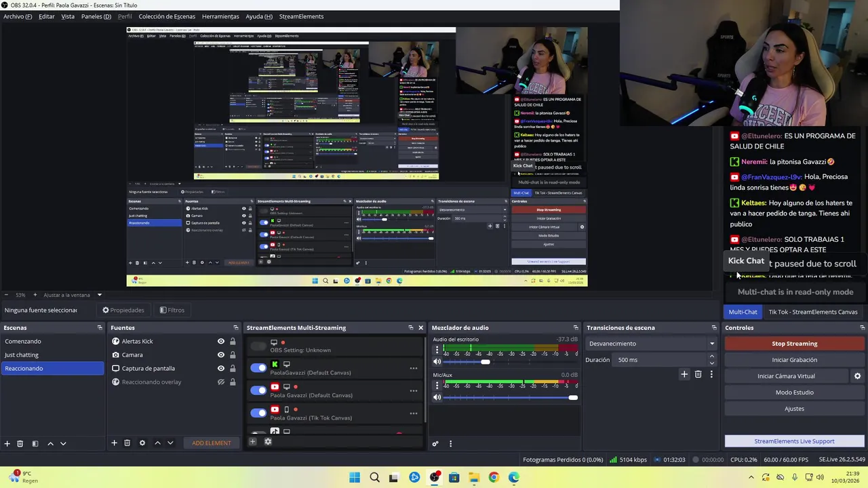
Task: Adjust Audio del escritorio volume slider
Action: point(486,362)
